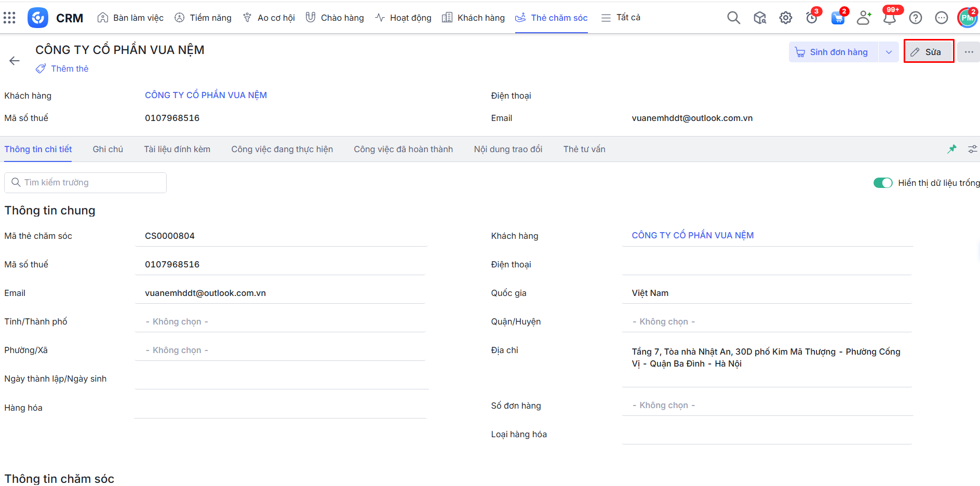The width and height of the screenshot is (980, 486).
Task: Click the Thêm thẻ link
Action: (70, 69)
